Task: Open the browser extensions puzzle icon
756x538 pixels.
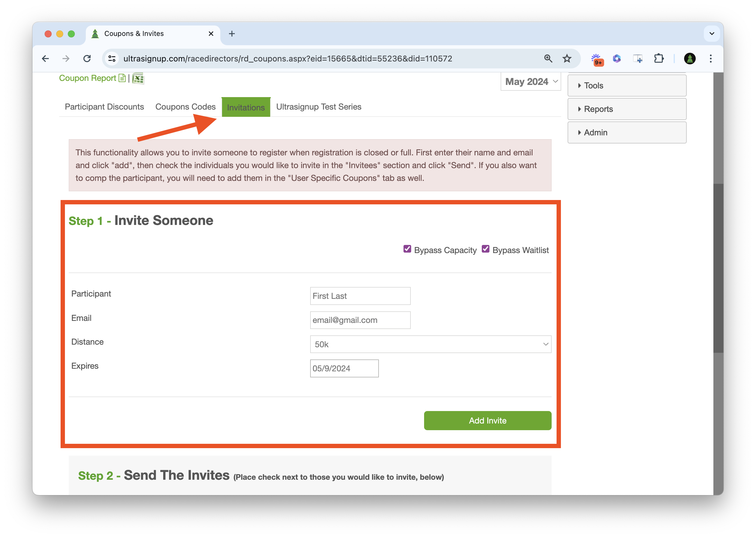Action: (659, 59)
